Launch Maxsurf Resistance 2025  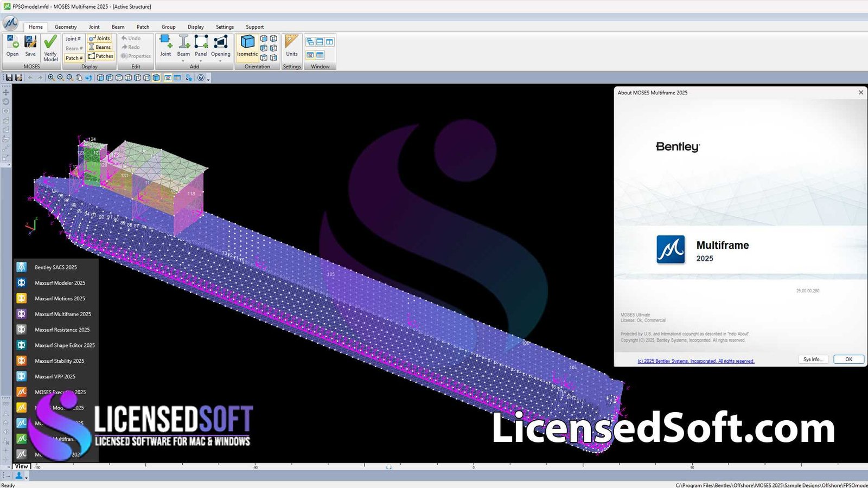[x=56, y=330]
